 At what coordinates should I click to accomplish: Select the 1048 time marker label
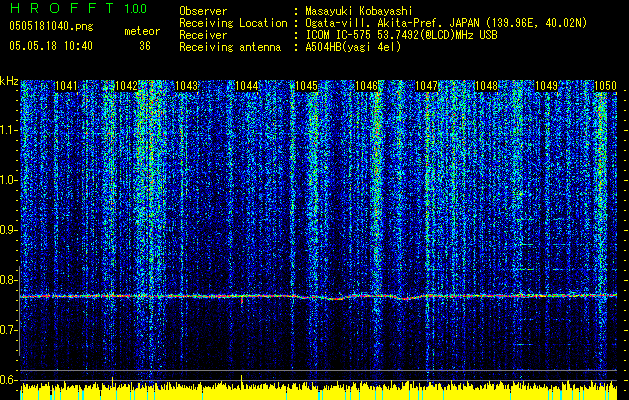(x=486, y=86)
